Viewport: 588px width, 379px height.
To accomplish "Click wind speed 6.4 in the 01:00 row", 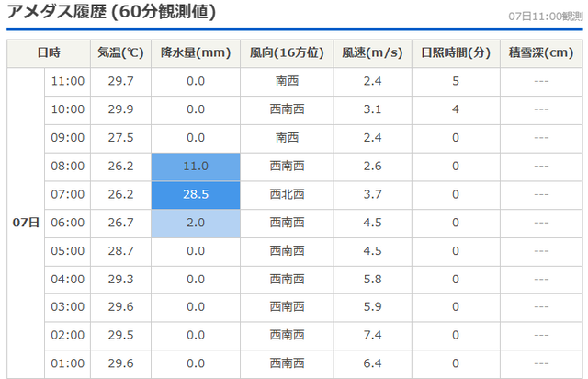I will pyautogui.click(x=372, y=363).
